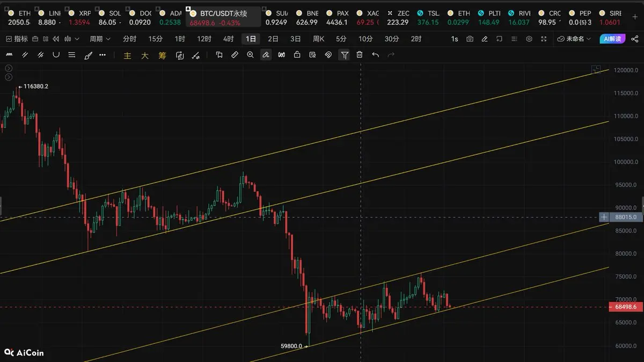This screenshot has width=644, height=362.
Task: Select the brush drawing tool
Action: click(x=89, y=55)
